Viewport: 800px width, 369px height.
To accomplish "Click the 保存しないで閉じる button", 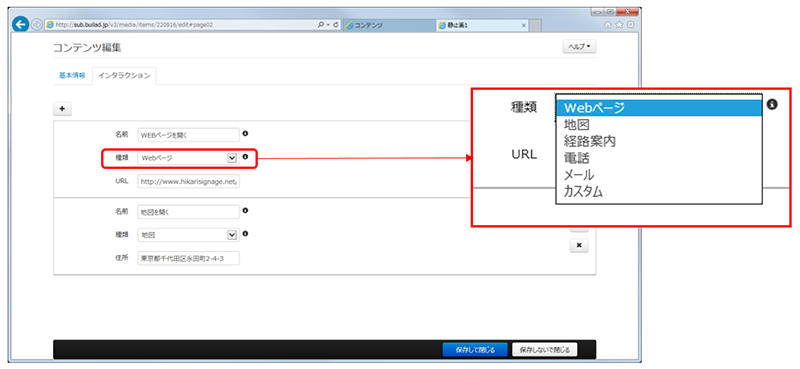I will tap(545, 350).
